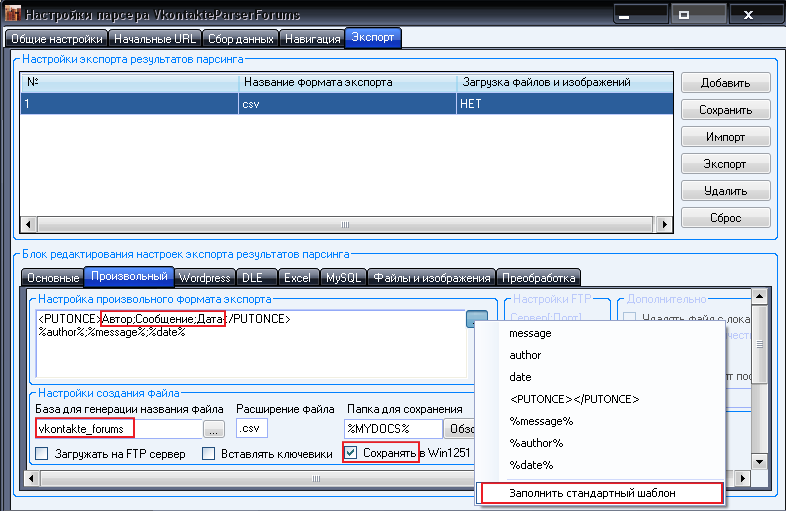
Task: Open the Файлы и изображения sub-tab
Action: click(x=432, y=277)
